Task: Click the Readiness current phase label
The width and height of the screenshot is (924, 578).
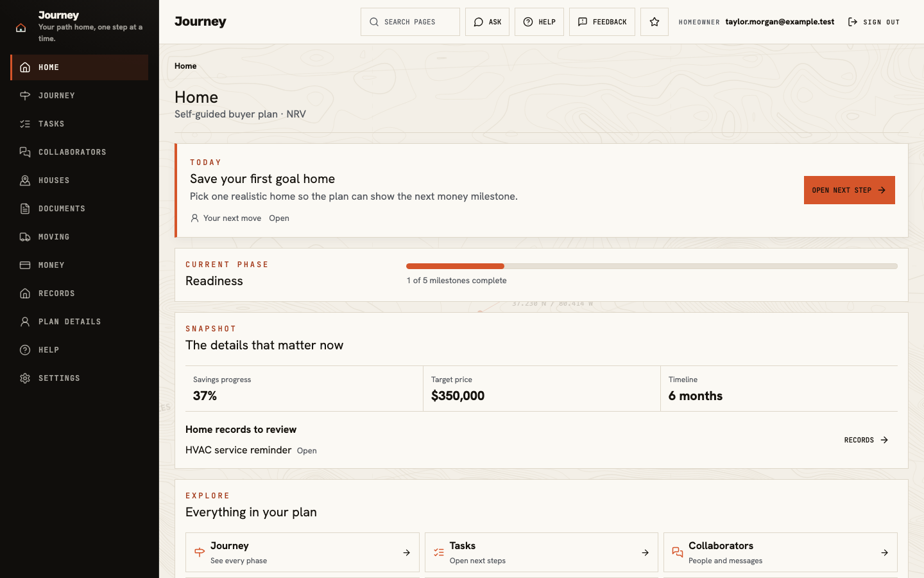Action: (214, 281)
